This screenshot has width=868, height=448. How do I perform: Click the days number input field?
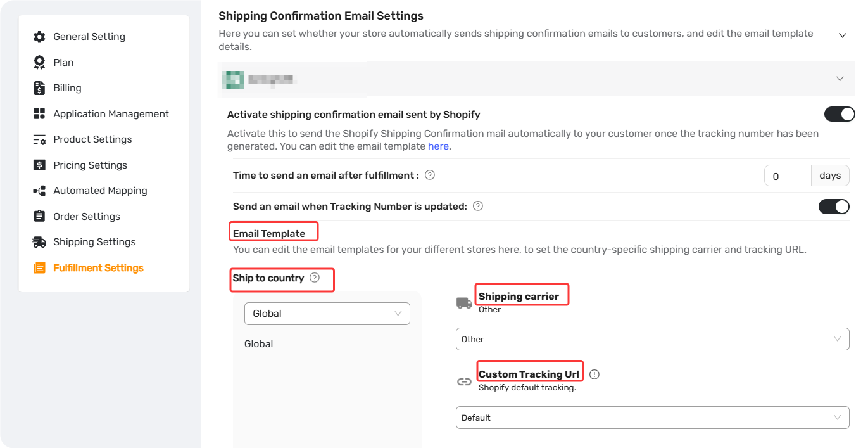point(788,176)
